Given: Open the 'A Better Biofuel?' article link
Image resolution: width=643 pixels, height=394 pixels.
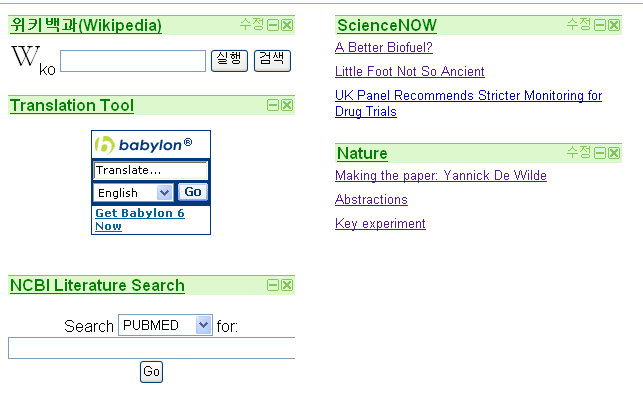Looking at the screenshot, I should click(x=383, y=48).
